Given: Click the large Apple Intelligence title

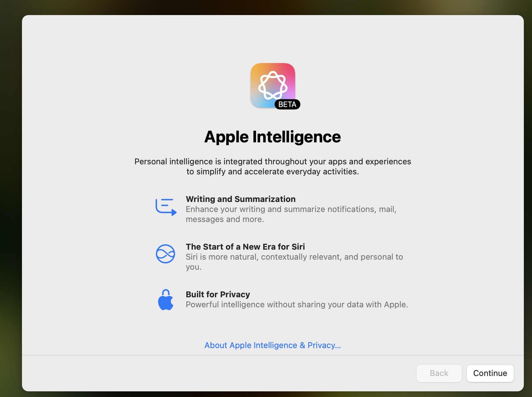Looking at the screenshot, I should click(272, 137).
